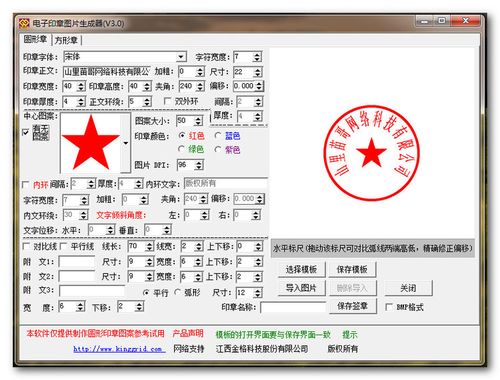Adjust the 印章高度 spinner
500x380 pixels.
(147, 86)
